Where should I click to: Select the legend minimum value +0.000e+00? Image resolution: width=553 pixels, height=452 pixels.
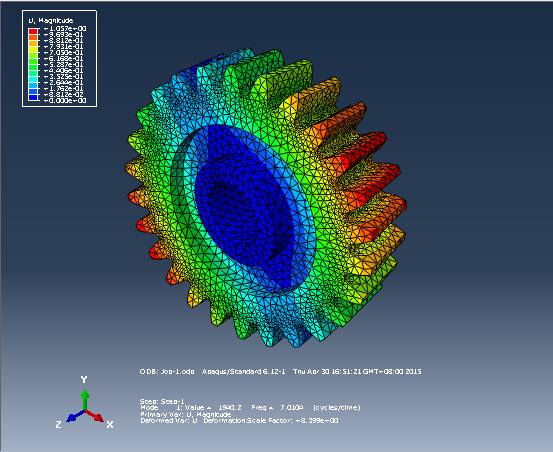65,100
